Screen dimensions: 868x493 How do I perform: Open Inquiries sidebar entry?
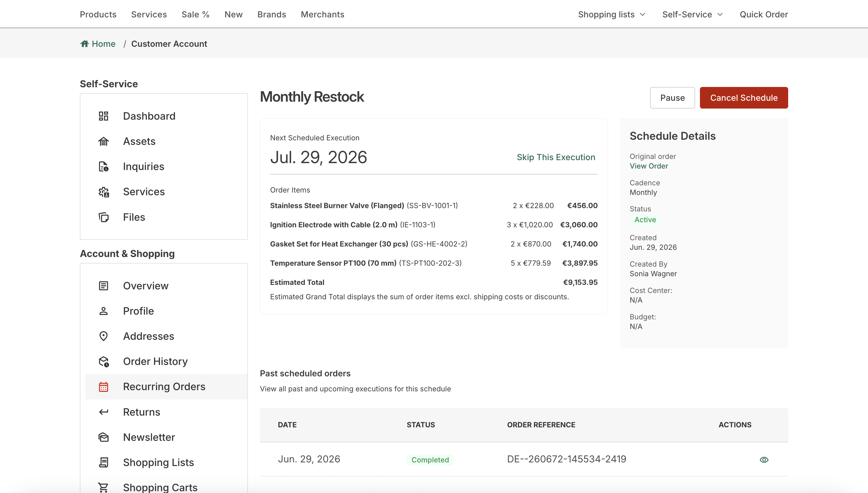click(x=144, y=167)
